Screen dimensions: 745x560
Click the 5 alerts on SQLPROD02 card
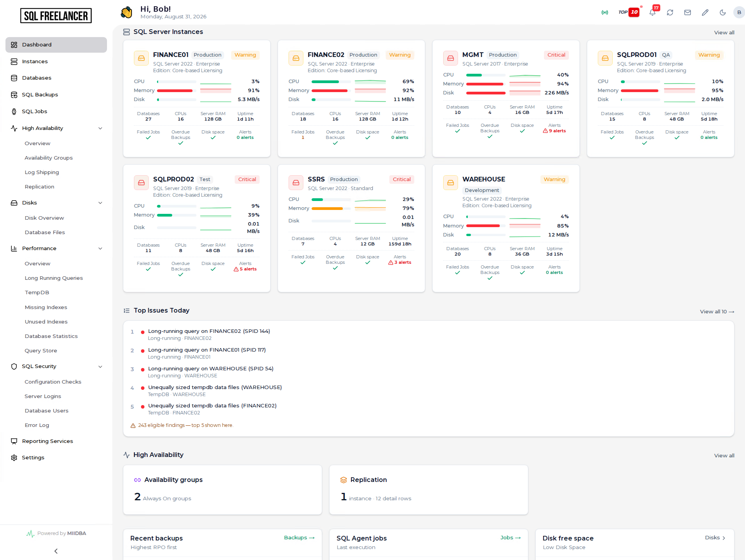click(x=245, y=269)
